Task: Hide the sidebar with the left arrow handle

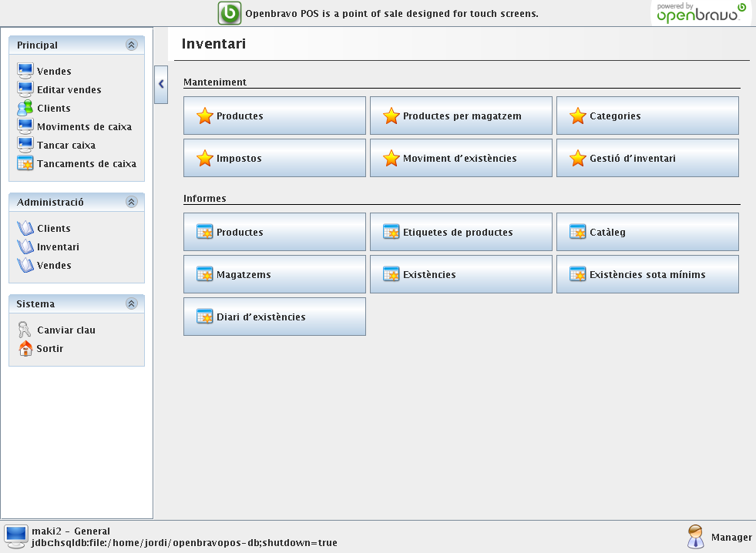Action: tap(161, 84)
